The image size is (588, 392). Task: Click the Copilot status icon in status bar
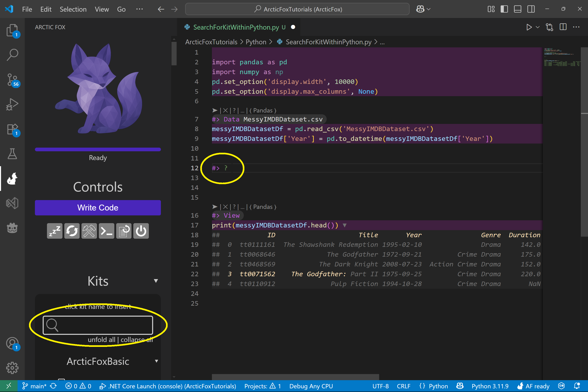pyautogui.click(x=460, y=386)
